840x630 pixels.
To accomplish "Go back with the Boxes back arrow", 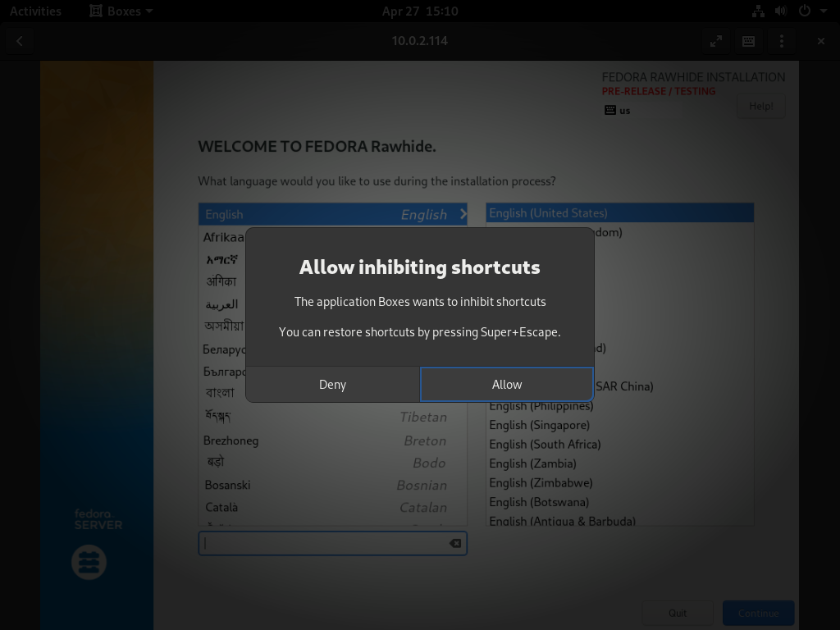I will tap(20, 41).
